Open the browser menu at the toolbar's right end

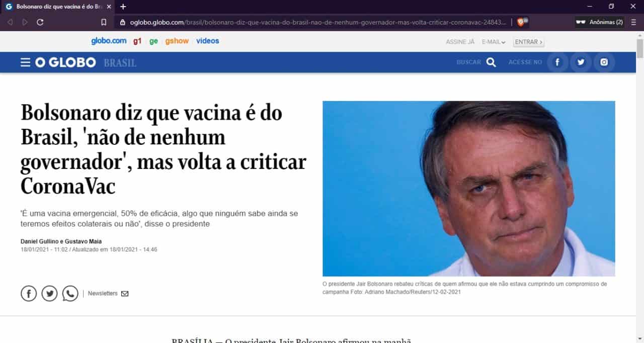pyautogui.click(x=633, y=22)
